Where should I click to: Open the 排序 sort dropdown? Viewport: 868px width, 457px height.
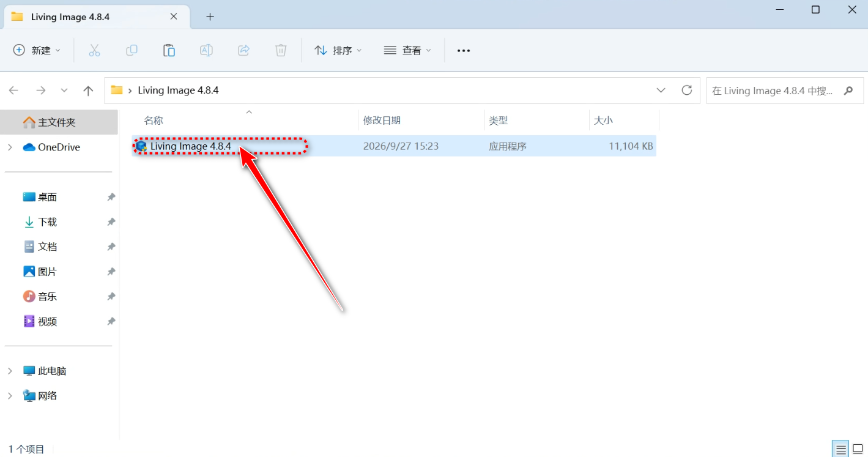(338, 50)
